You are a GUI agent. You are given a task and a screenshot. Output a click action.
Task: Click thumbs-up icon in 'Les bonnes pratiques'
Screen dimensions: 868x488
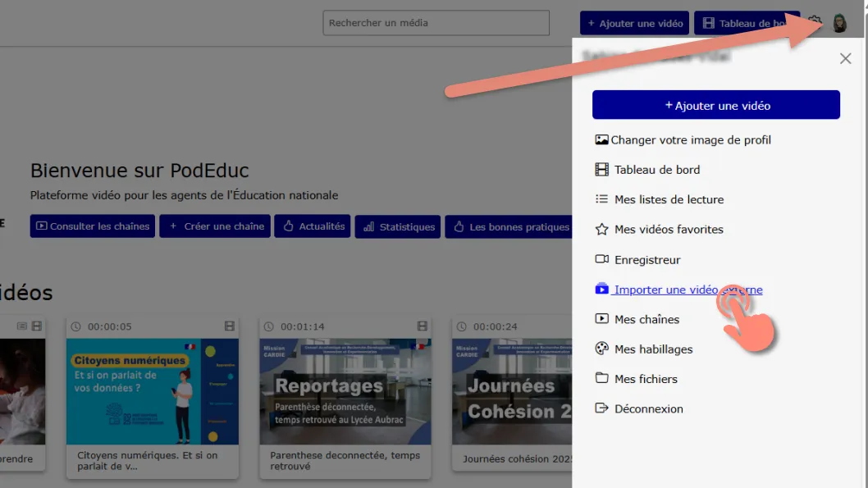tap(459, 227)
